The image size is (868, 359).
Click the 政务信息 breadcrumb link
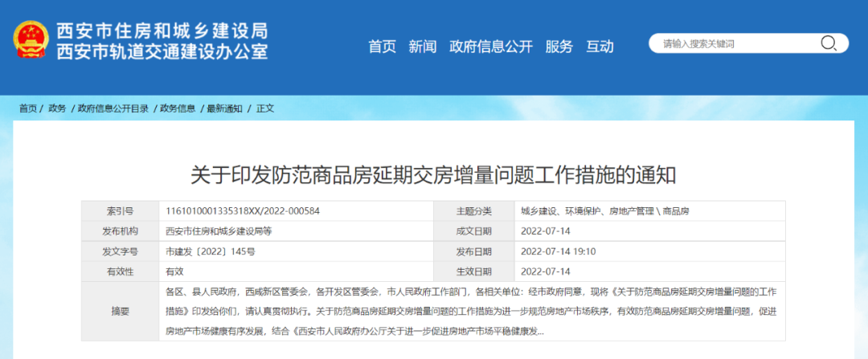coord(178,108)
